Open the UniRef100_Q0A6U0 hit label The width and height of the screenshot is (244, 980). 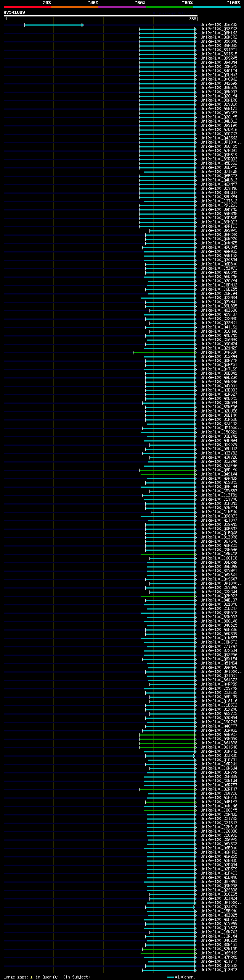point(219,353)
